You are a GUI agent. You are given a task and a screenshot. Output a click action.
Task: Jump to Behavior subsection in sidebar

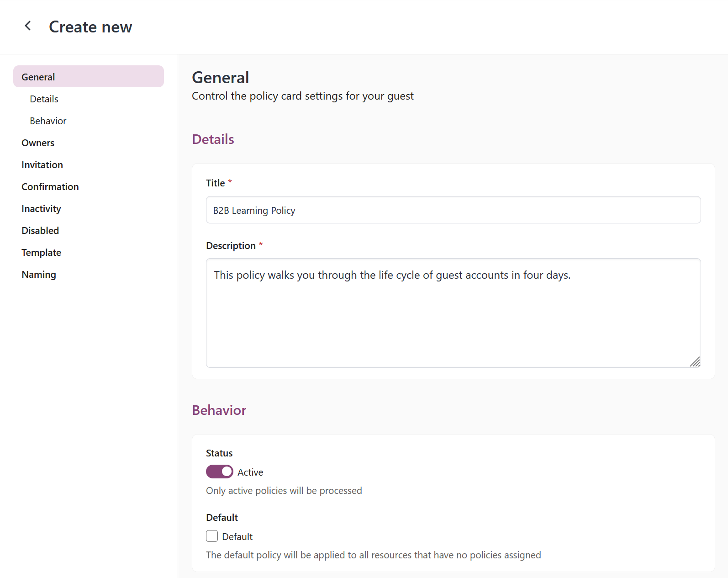[48, 121]
